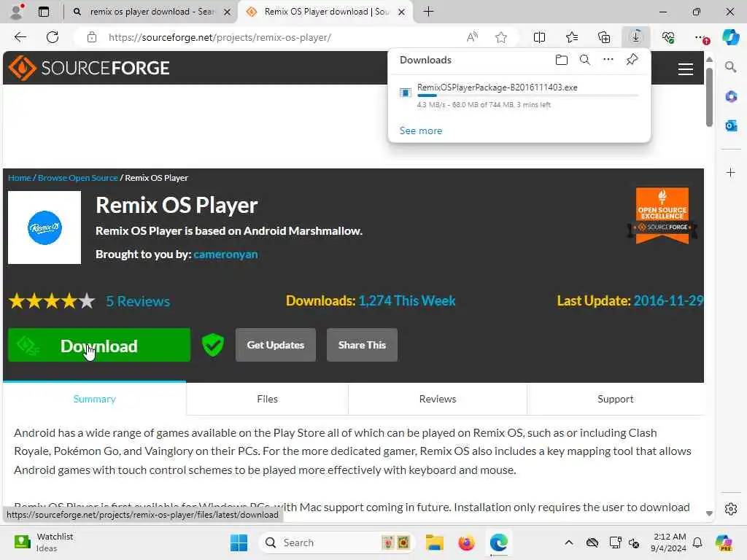Open the cameronyan author link
This screenshot has height=560, width=747.
click(225, 254)
